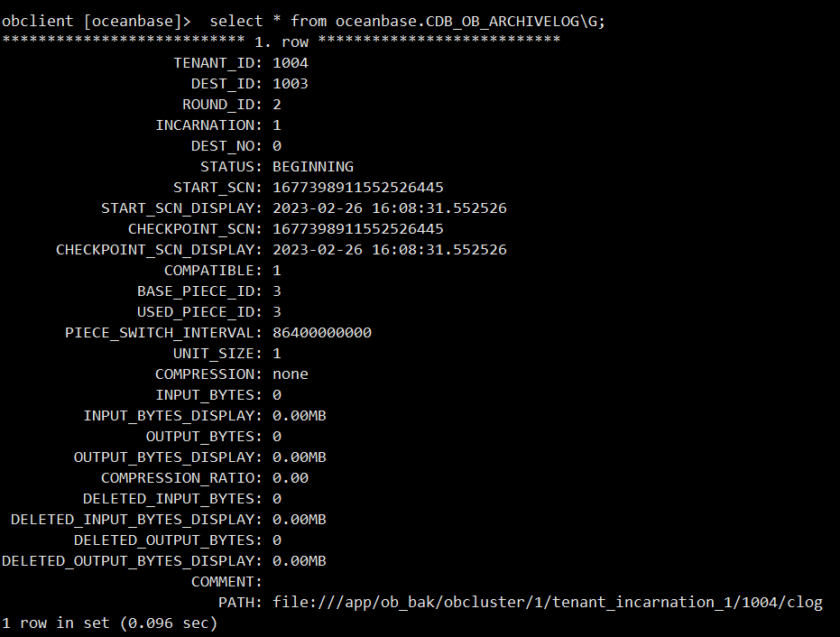Click the obclient [oceanbase] prompt text

pos(96,22)
